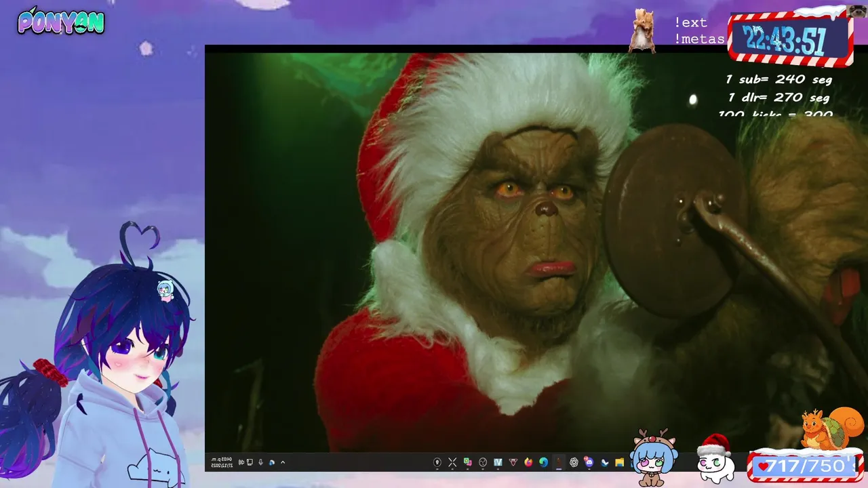Click the blue swirl tray icon
The width and height of the screenshot is (868, 488).
tap(271, 462)
